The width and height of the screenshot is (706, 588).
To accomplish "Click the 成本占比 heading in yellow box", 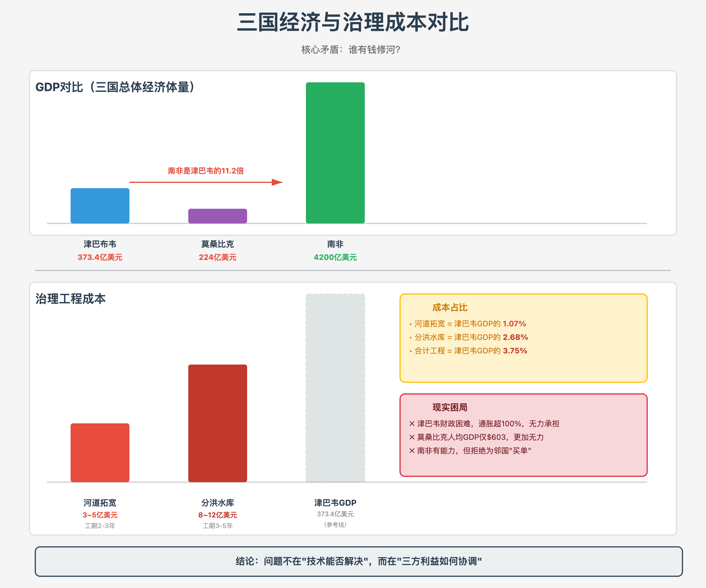I will tap(449, 308).
